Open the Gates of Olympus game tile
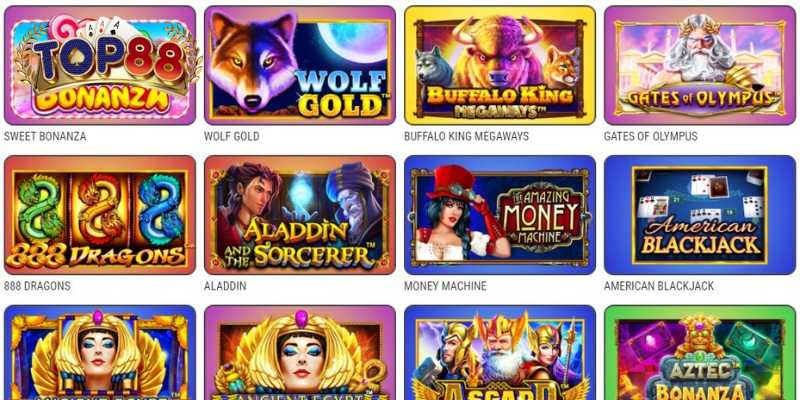This screenshot has height=400, width=800. [700, 65]
